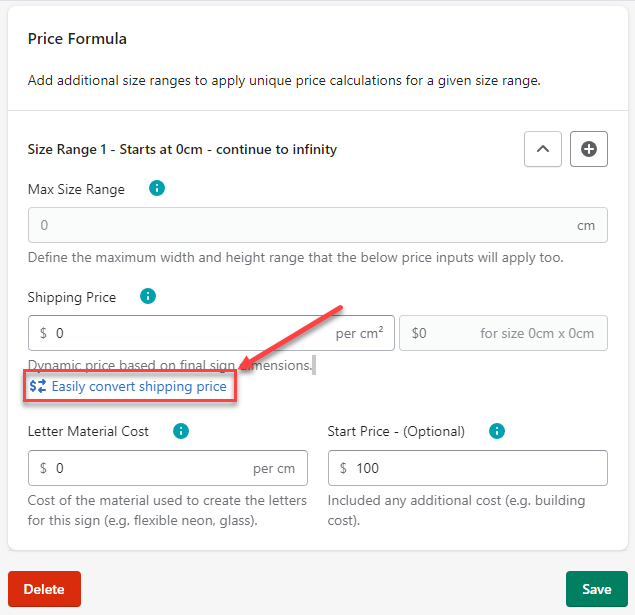This screenshot has width=635, height=615.
Task: Show info tooltip for Shipping Price
Action: coord(148,296)
